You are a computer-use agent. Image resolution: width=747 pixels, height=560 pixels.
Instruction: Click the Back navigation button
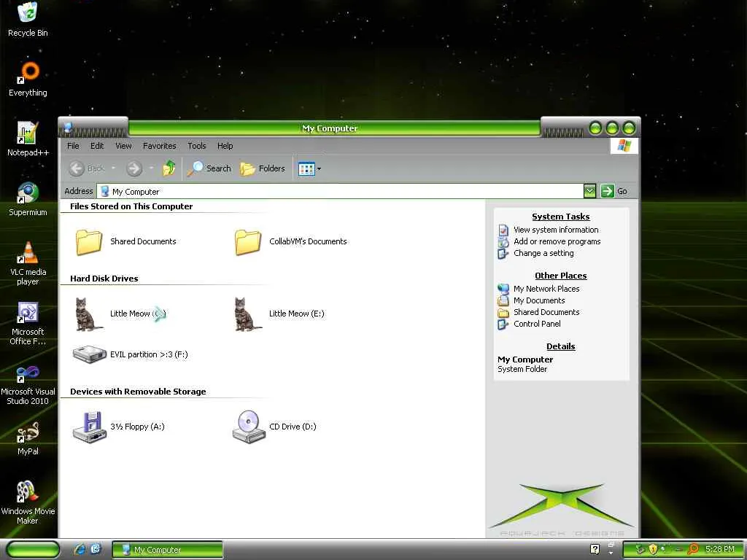(87, 168)
